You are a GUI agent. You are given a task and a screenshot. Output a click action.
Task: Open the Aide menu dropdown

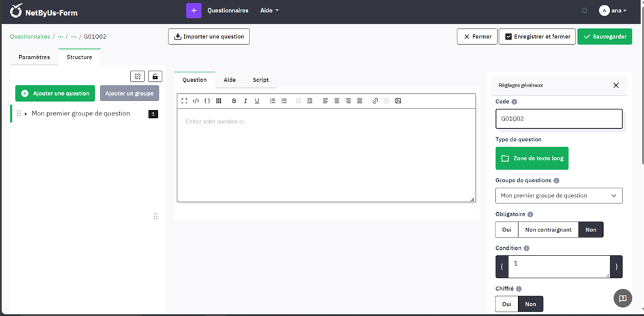pyautogui.click(x=269, y=11)
